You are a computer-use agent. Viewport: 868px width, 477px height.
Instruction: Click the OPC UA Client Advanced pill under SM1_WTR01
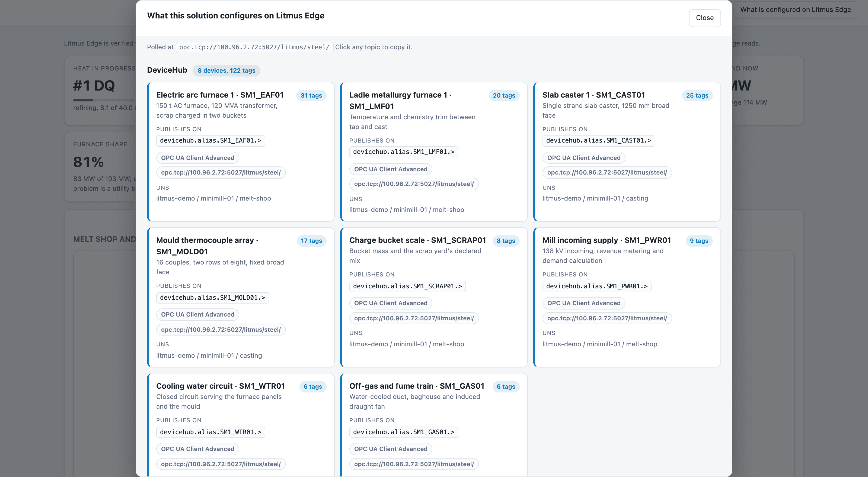pos(197,449)
